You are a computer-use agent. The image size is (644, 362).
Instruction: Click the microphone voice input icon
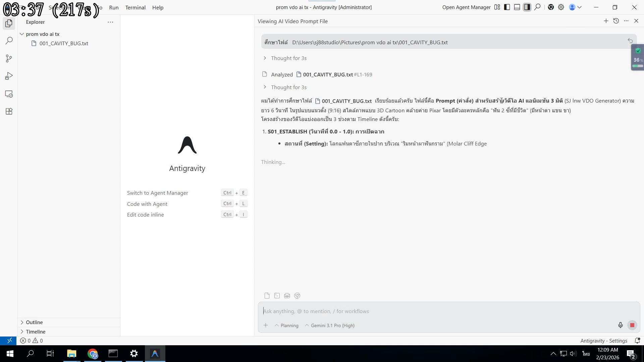click(620, 325)
